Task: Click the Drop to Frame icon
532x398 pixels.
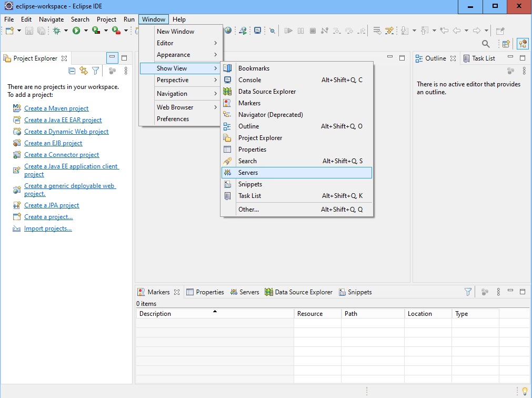Action: coord(377,31)
